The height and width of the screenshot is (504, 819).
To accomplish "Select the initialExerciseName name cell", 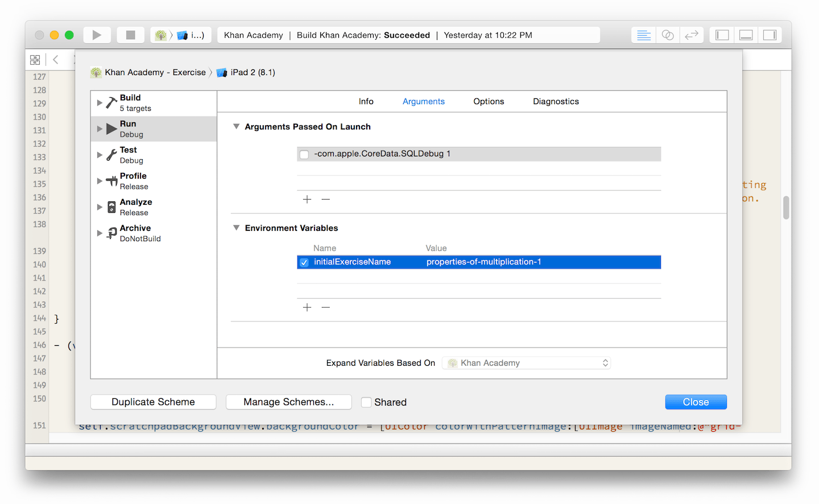I will pos(353,262).
